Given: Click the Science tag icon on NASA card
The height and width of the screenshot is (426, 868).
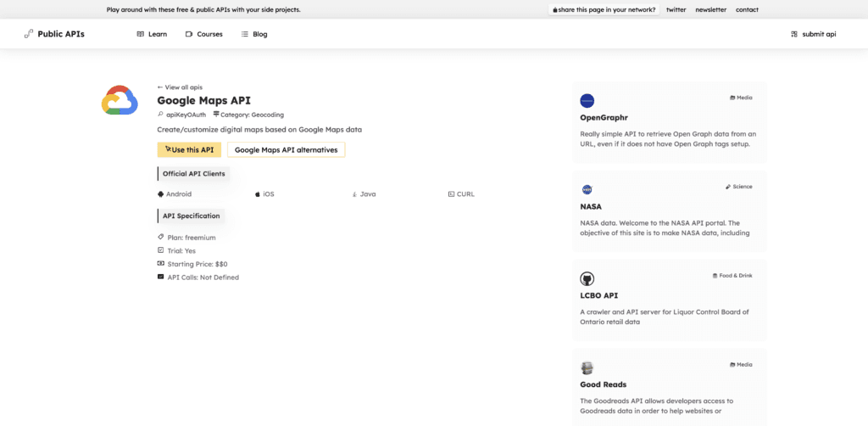Looking at the screenshot, I should [728, 187].
